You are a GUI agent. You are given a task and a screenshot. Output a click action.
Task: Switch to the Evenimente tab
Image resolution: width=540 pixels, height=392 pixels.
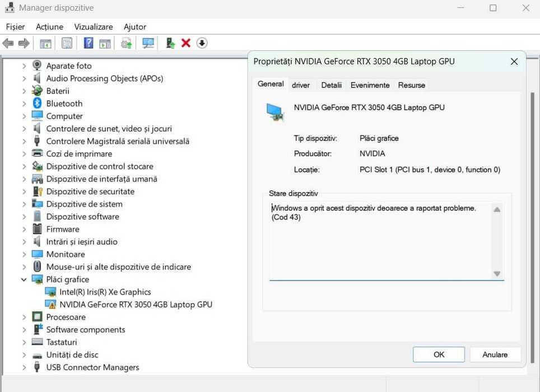370,85
